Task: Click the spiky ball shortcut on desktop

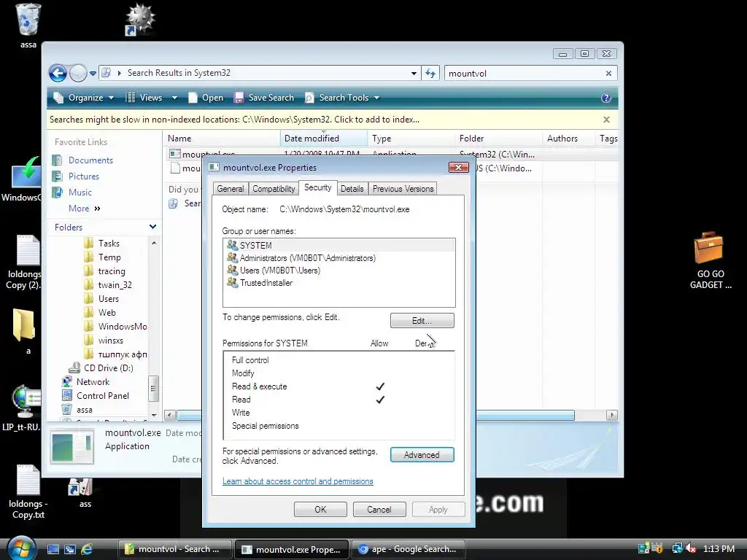Action: click(139, 20)
